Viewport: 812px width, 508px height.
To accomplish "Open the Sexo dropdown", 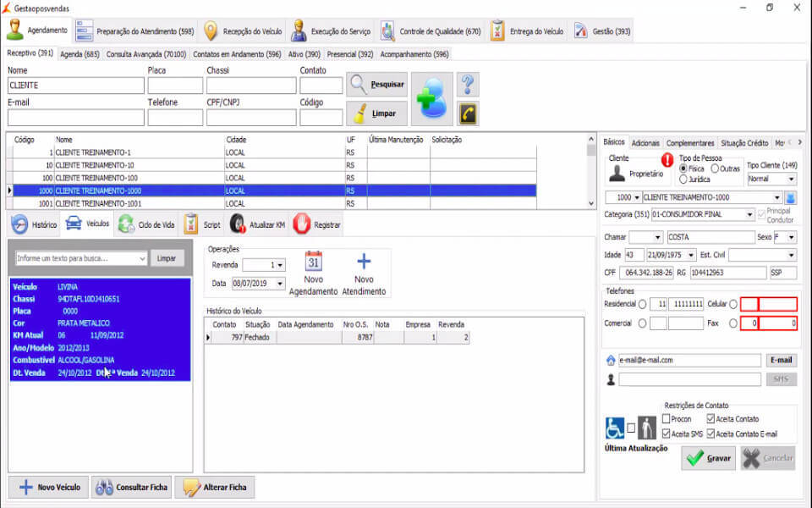I will pos(792,237).
